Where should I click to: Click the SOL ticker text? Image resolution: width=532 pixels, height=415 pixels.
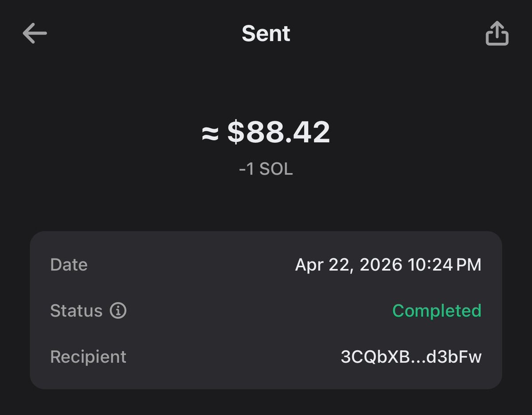(276, 170)
